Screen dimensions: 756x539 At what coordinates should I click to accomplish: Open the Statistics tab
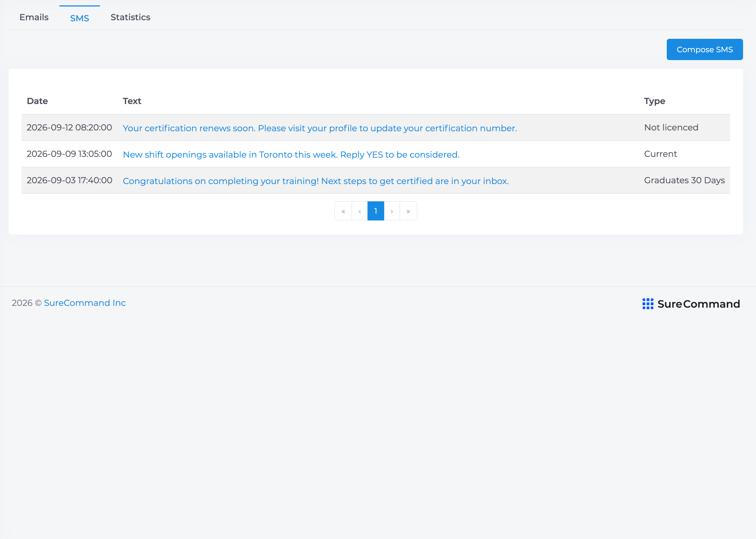[x=130, y=17]
